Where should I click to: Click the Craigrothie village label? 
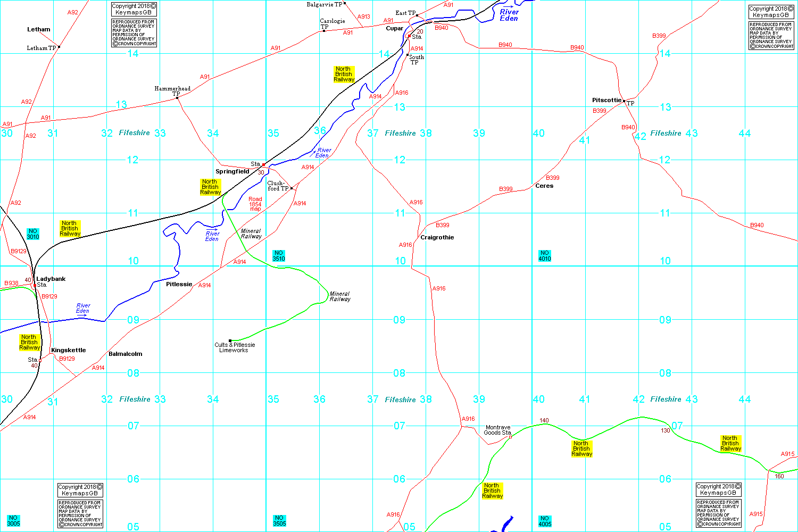[437, 238]
